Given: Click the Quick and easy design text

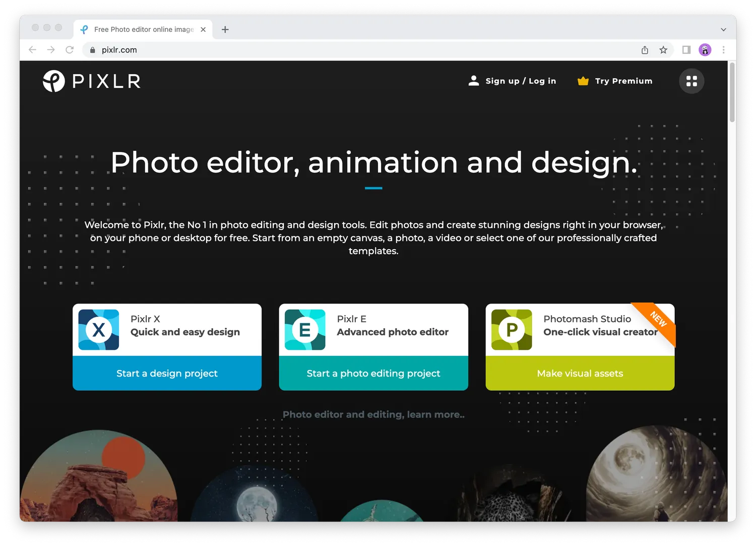Looking at the screenshot, I should point(185,332).
